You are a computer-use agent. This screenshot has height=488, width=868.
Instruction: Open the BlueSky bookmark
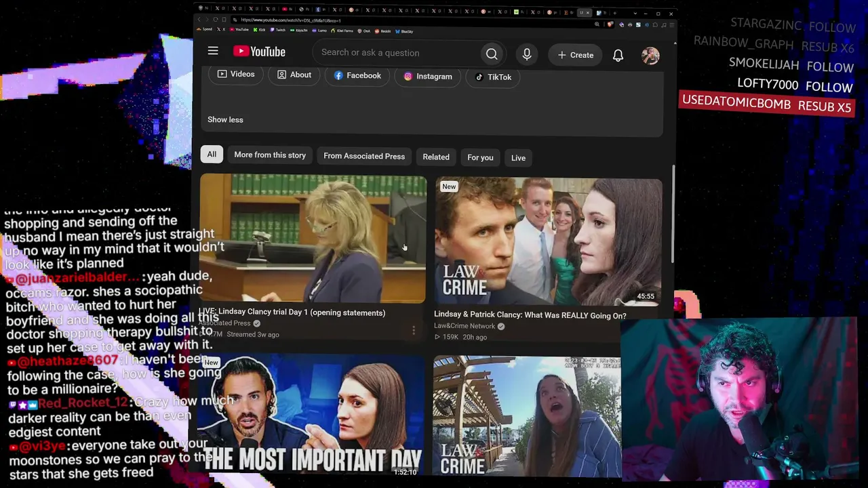pos(405,31)
